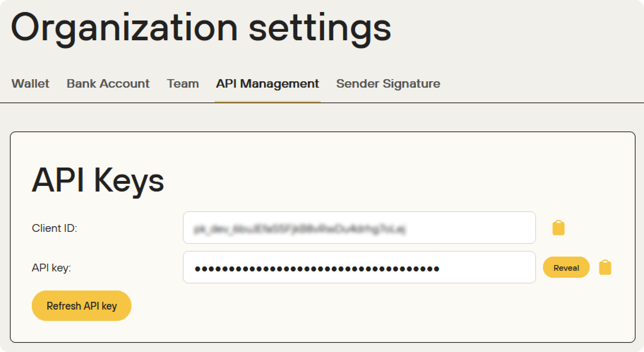Select the API Management tab

click(x=267, y=83)
